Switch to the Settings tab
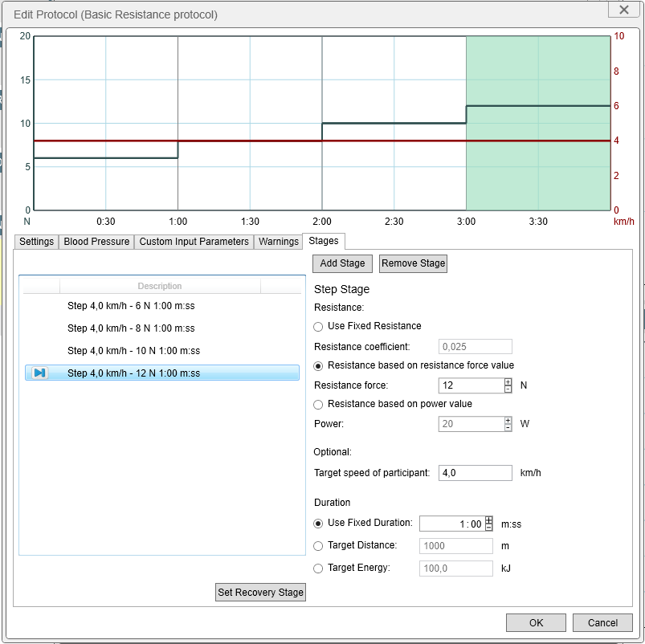The width and height of the screenshot is (645, 644). (x=36, y=242)
